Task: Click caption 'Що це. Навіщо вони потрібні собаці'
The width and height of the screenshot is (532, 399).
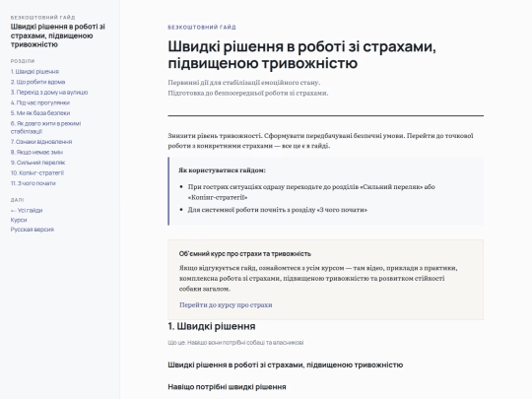Action: click(x=235, y=343)
